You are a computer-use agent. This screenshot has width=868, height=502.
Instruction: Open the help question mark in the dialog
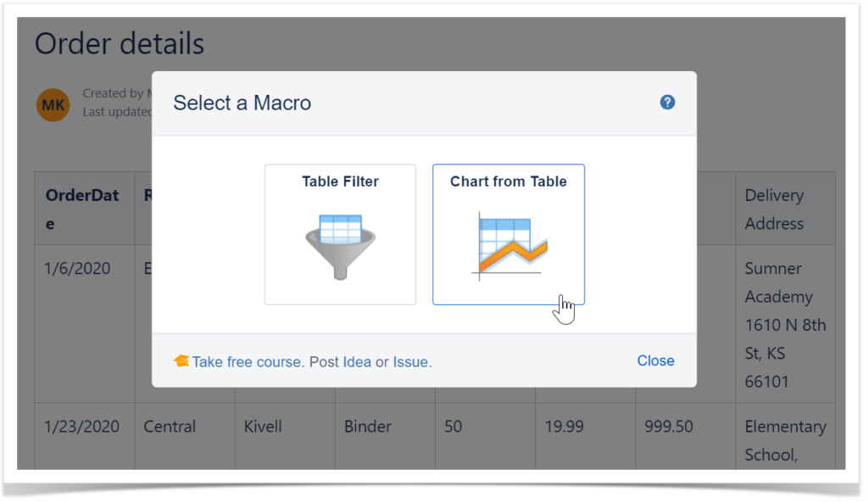pos(667,102)
